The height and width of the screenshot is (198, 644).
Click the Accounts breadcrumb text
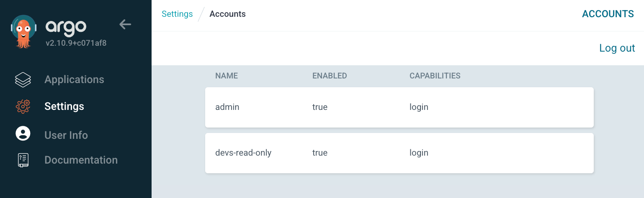click(227, 14)
